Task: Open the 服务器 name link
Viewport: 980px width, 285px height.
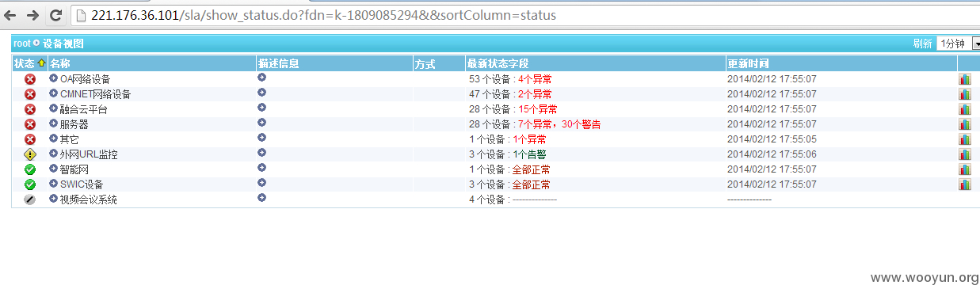Action: coord(74,124)
